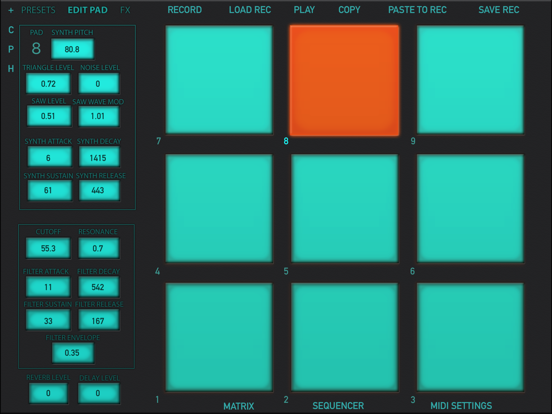Tap pad 2

(x=344, y=337)
